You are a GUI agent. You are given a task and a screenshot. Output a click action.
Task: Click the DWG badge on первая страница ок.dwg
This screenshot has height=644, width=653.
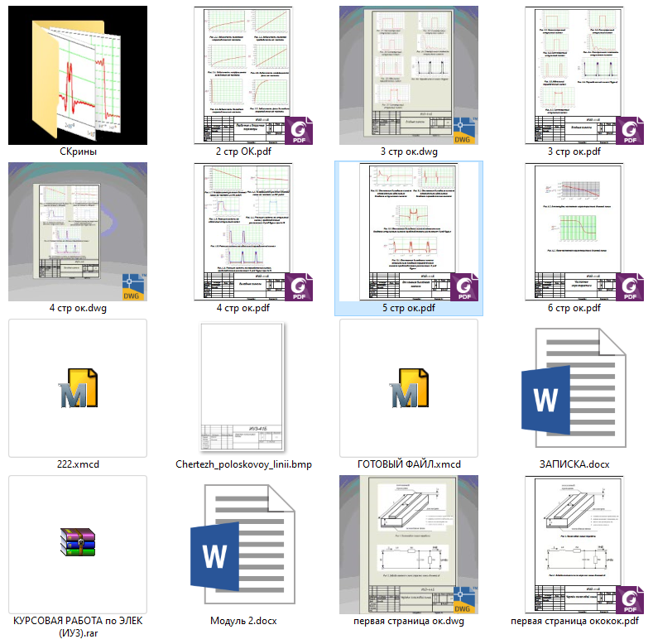point(464,600)
